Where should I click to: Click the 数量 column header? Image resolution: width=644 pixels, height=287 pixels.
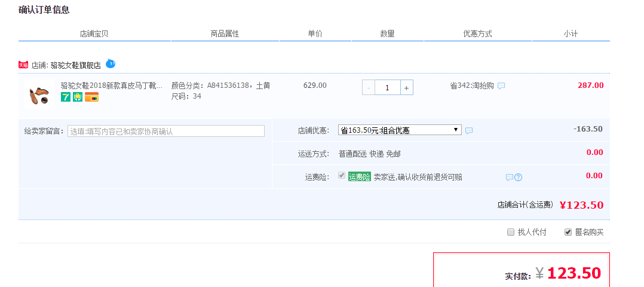coord(387,33)
